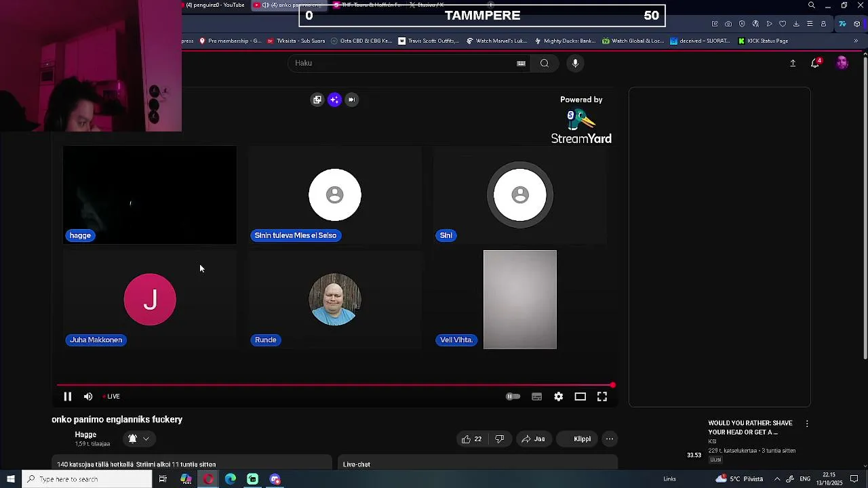Open the Windows notification center
The image size is (868, 488).
point(854,479)
